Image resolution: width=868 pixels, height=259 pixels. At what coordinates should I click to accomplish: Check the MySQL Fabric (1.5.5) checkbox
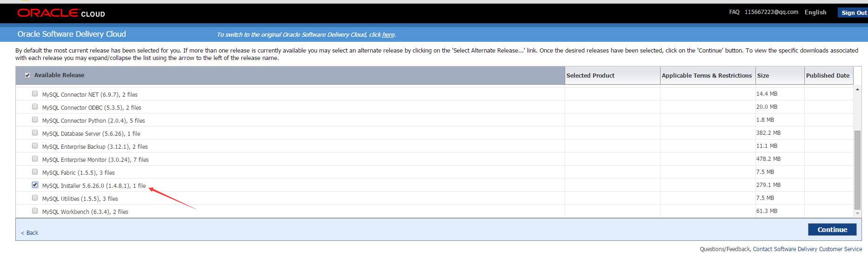tap(35, 172)
